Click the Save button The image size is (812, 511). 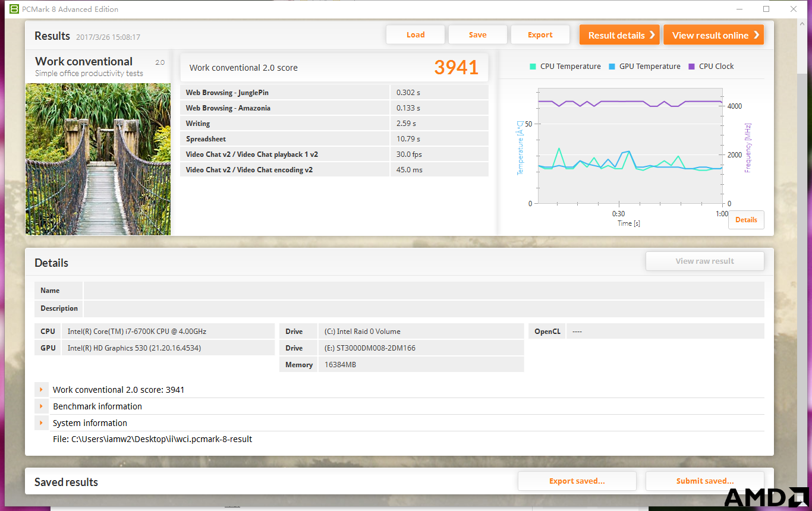click(x=478, y=34)
